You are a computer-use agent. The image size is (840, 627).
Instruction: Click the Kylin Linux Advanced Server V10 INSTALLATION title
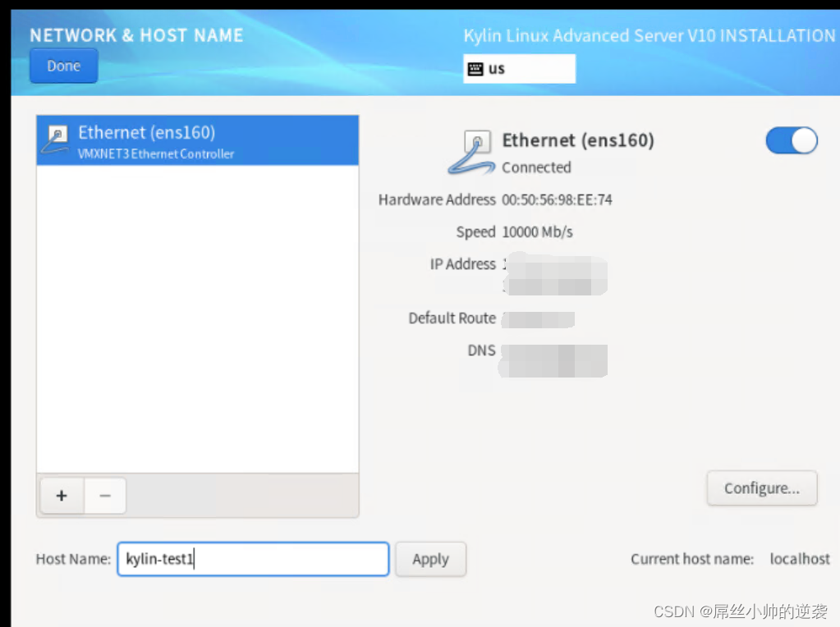click(650, 35)
